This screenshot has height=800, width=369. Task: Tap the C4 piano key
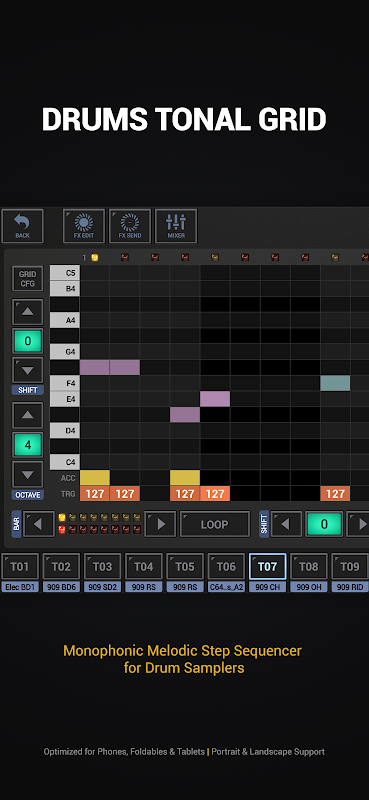(x=65, y=462)
